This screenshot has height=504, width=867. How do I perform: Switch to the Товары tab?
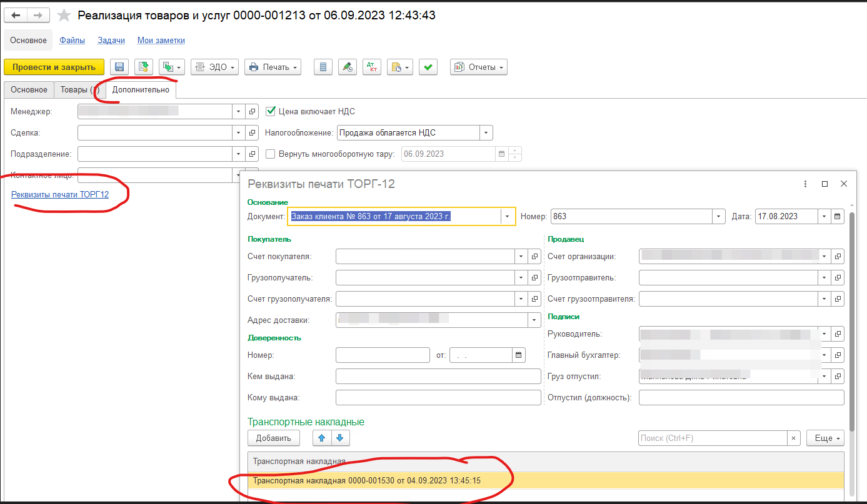click(79, 90)
